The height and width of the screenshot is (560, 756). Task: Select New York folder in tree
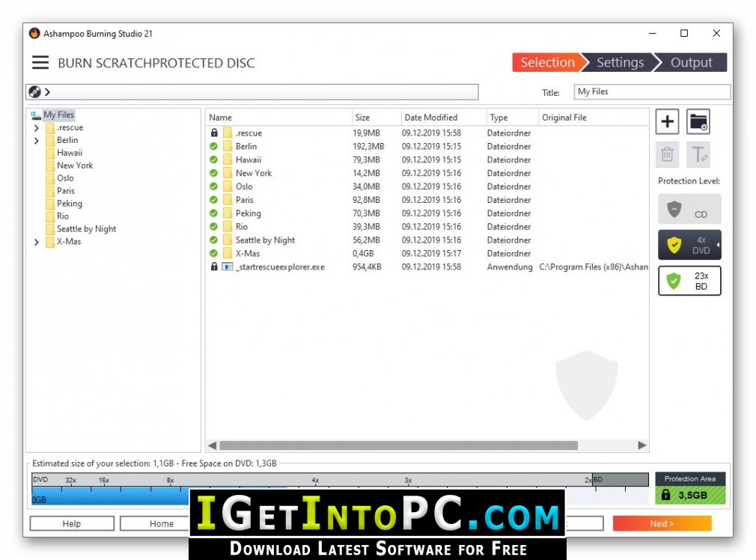75,165
